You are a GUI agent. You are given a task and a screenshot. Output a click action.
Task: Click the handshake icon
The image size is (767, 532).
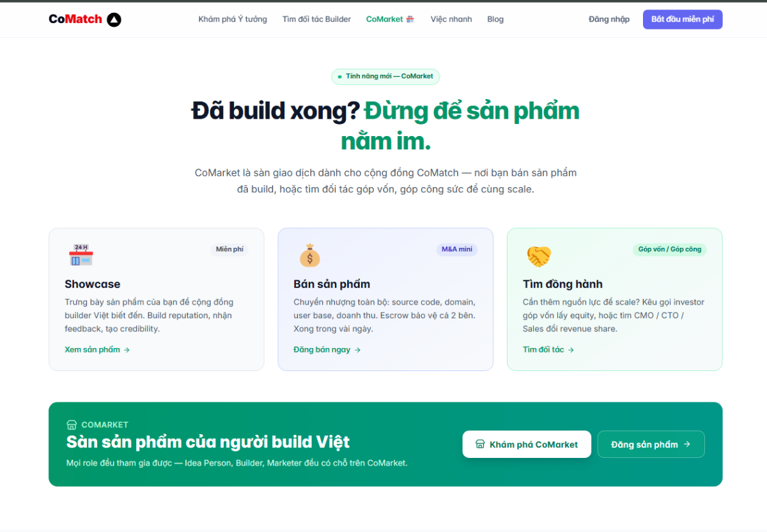point(539,256)
